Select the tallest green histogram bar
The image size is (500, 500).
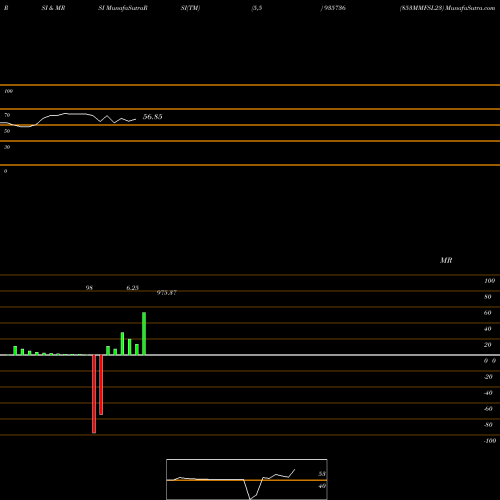click(x=144, y=333)
